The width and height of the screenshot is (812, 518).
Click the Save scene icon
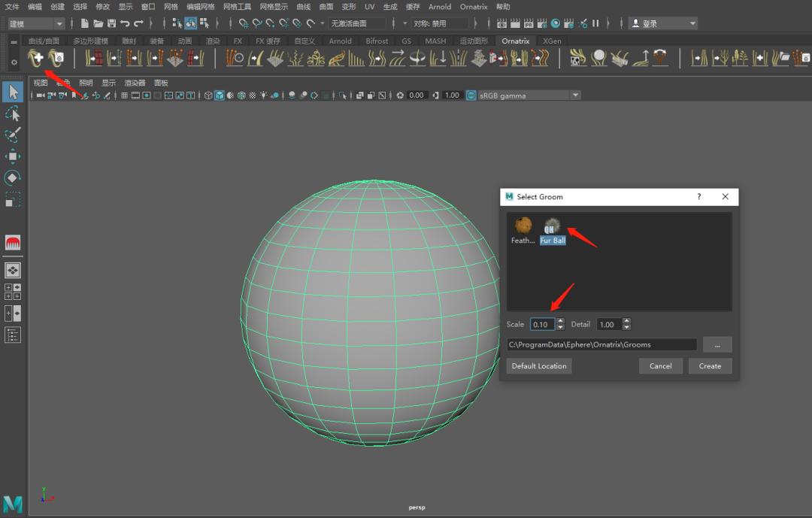(111, 23)
